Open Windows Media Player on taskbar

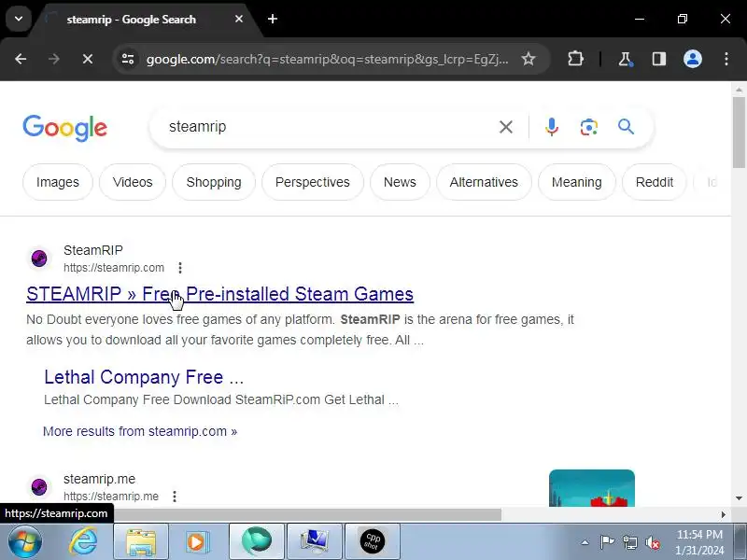[196, 541]
